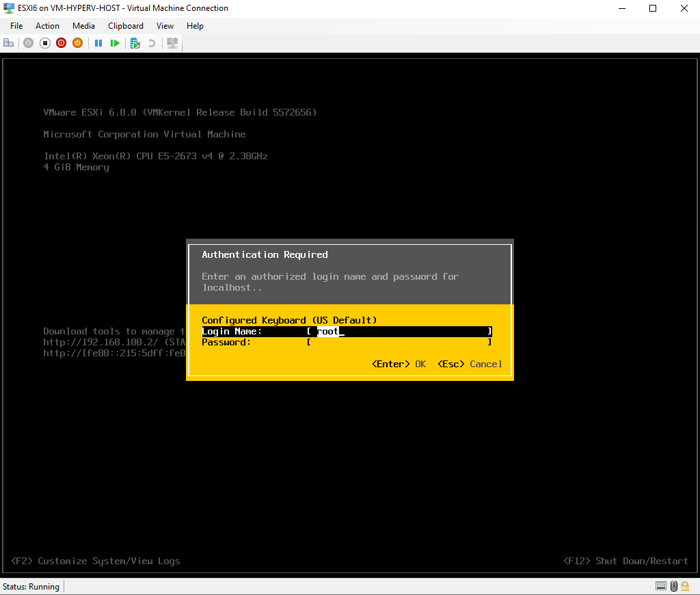This screenshot has width=700, height=595.
Task: Click the Intel(R) Xeon(R) CPU line
Action: coord(155,157)
